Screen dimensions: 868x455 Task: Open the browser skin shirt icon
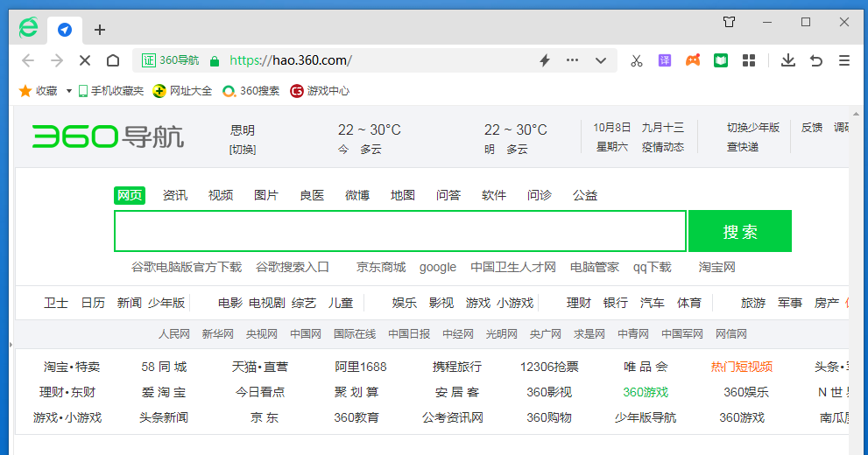pyautogui.click(x=729, y=22)
